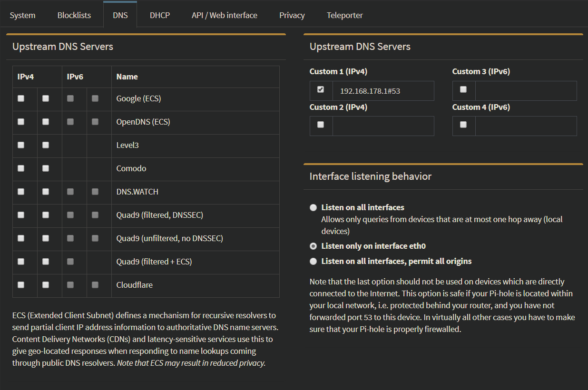Enable the Custom 2 (IPv4) checkbox

pyautogui.click(x=321, y=125)
